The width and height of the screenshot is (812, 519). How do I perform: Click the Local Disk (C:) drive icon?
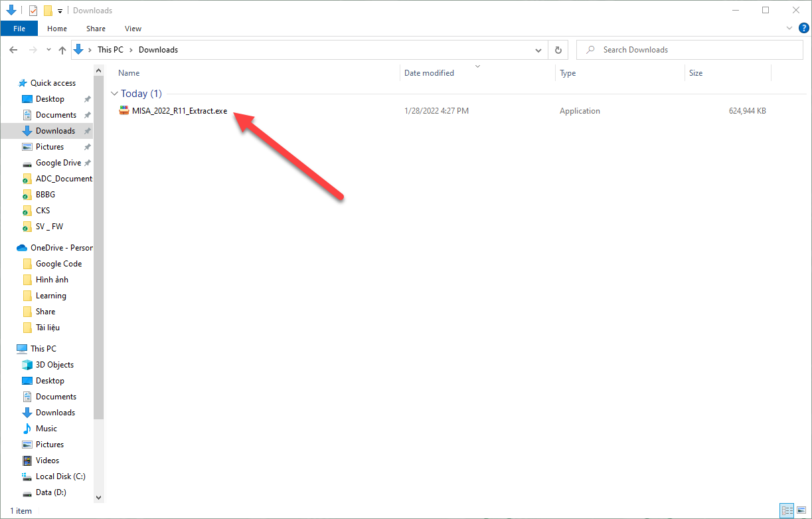27,476
